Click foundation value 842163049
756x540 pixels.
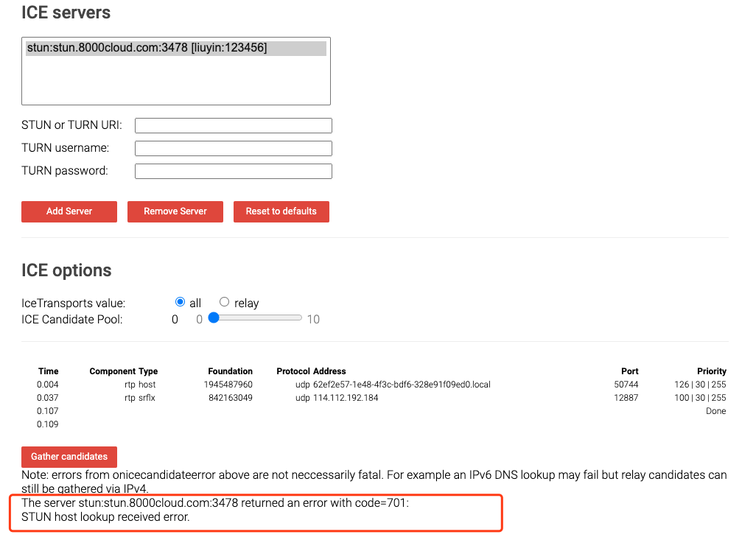(x=231, y=398)
